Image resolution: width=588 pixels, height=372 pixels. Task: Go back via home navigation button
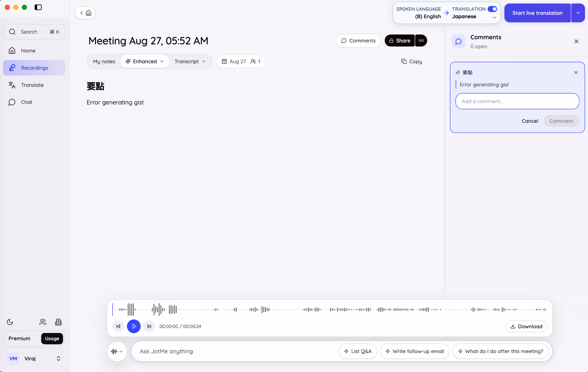tap(85, 13)
